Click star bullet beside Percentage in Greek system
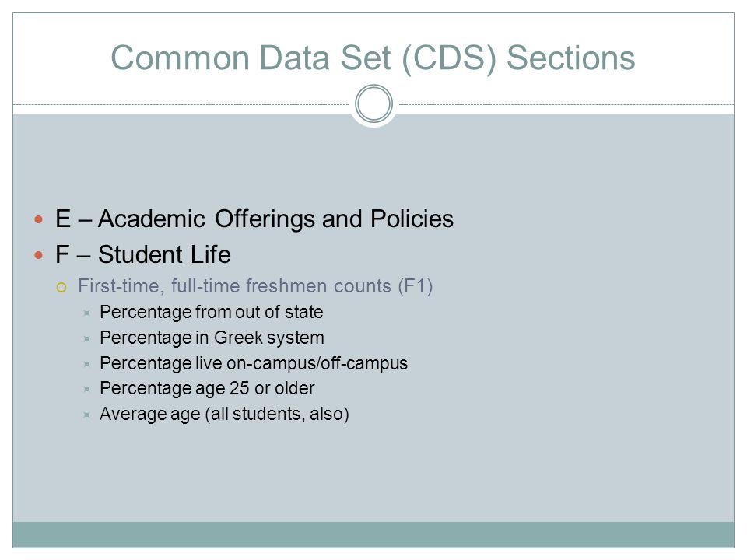 86,338
